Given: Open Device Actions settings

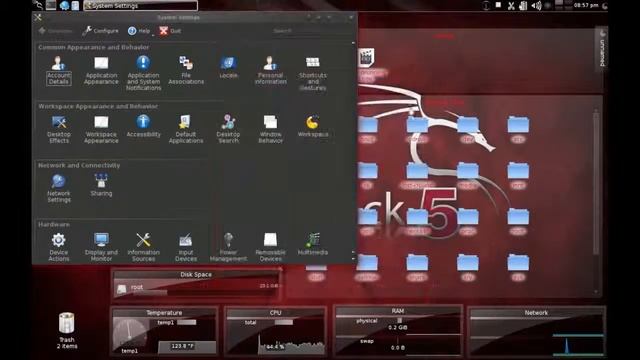Looking at the screenshot, I should click(x=59, y=247).
